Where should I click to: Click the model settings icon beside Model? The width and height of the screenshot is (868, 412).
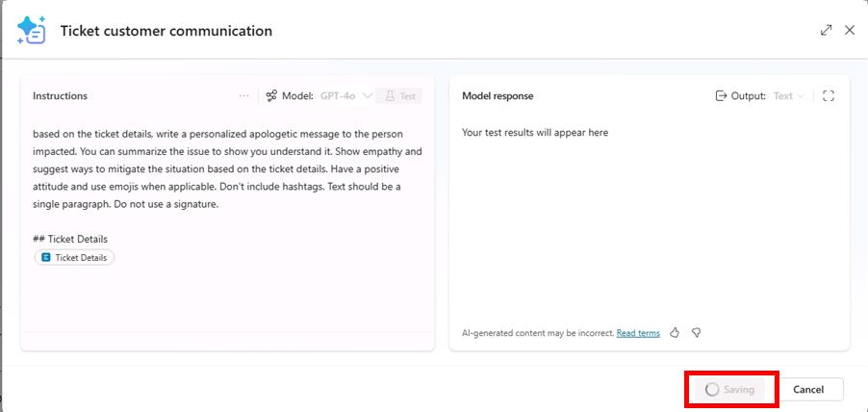coord(271,95)
